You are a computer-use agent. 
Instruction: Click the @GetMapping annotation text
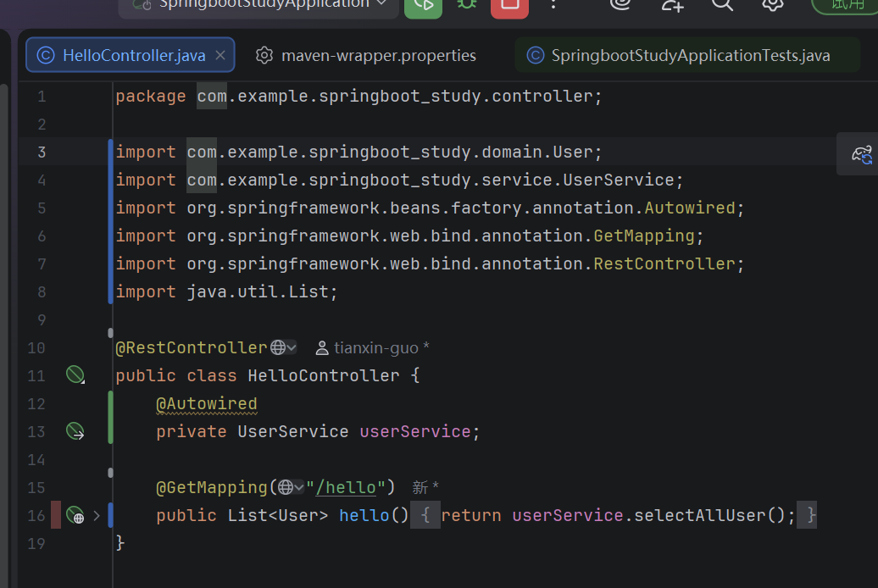point(212,487)
